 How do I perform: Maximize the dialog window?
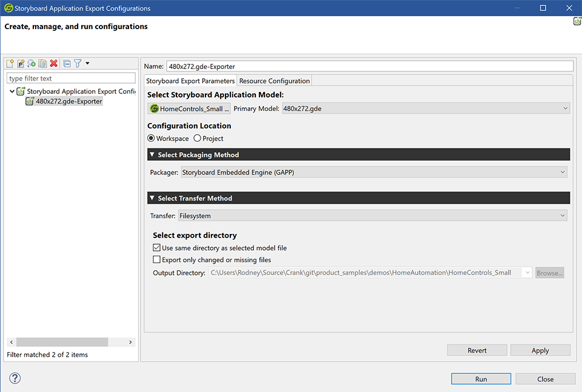click(x=543, y=8)
